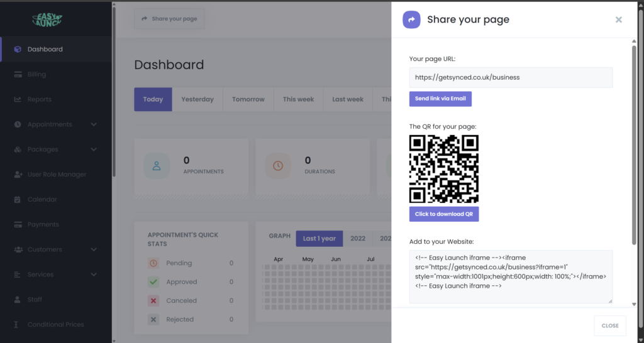
Task: Click the Payments icon in sidebar
Action: click(18, 224)
